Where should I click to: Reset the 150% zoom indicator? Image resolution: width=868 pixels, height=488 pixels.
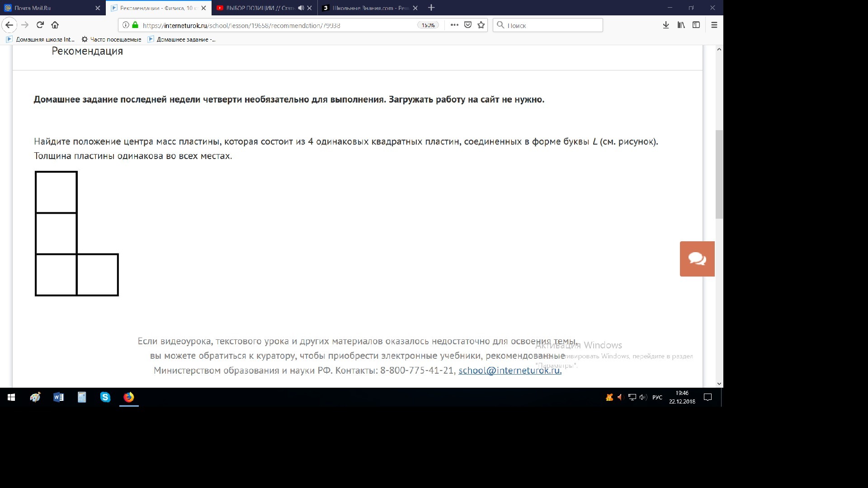click(x=428, y=25)
